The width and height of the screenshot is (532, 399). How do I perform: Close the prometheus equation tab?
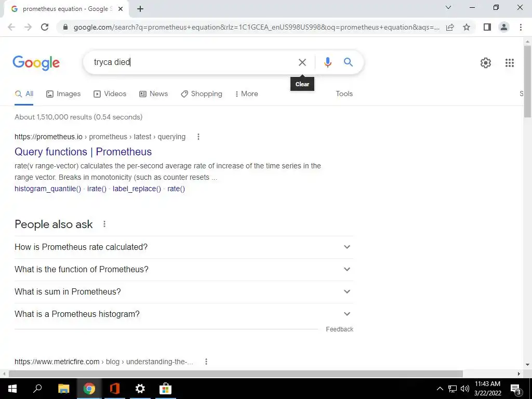pos(121,9)
